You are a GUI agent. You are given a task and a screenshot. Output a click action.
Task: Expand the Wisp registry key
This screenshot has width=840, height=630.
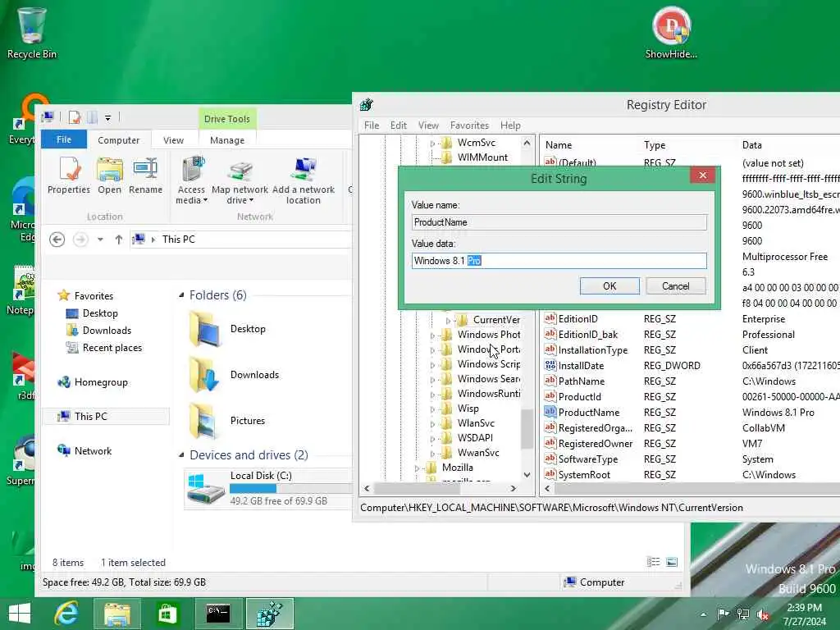point(432,409)
